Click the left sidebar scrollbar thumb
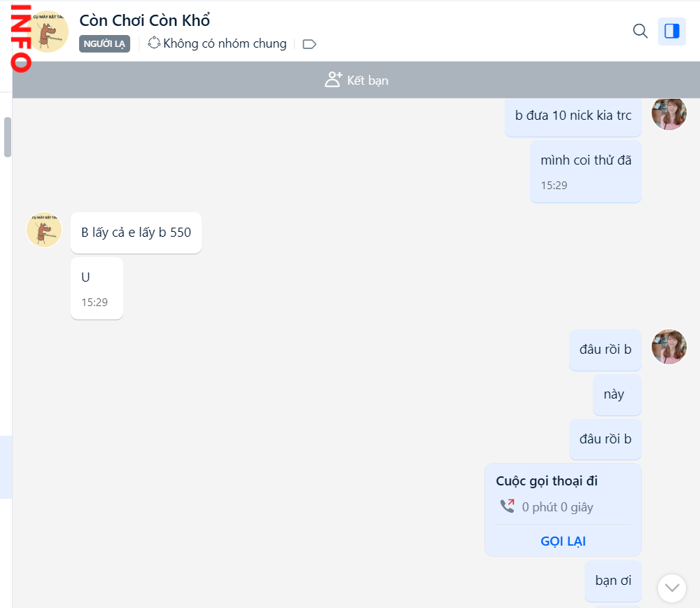 pos(8,137)
